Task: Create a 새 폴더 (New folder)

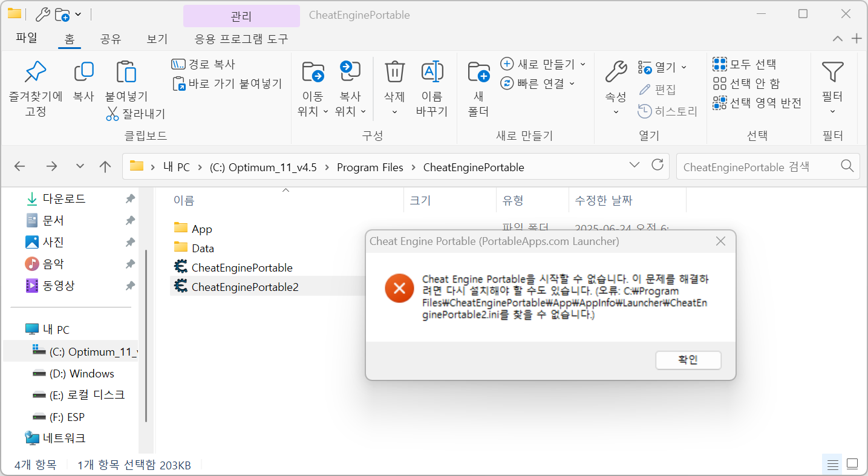Action: 478,88
